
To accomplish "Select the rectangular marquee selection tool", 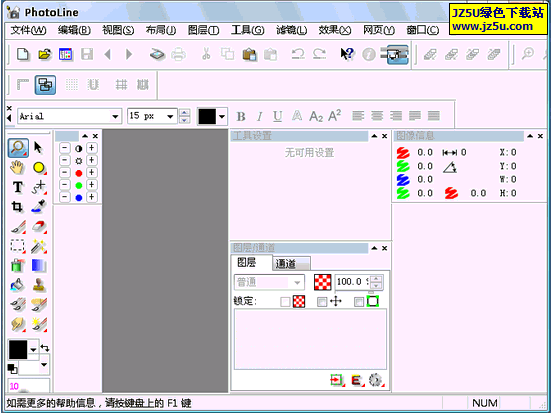I will tap(18, 246).
